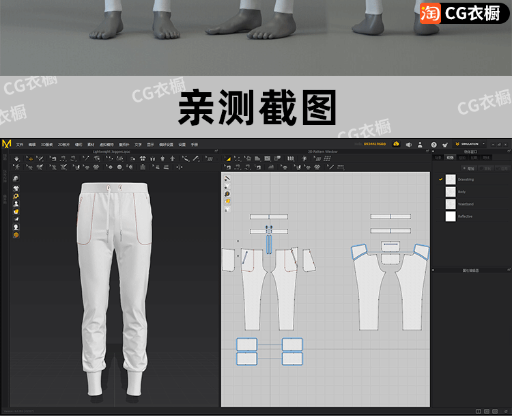Select the left front leg pattern piece
The height and width of the screenshot is (420, 512).
coord(253,291)
